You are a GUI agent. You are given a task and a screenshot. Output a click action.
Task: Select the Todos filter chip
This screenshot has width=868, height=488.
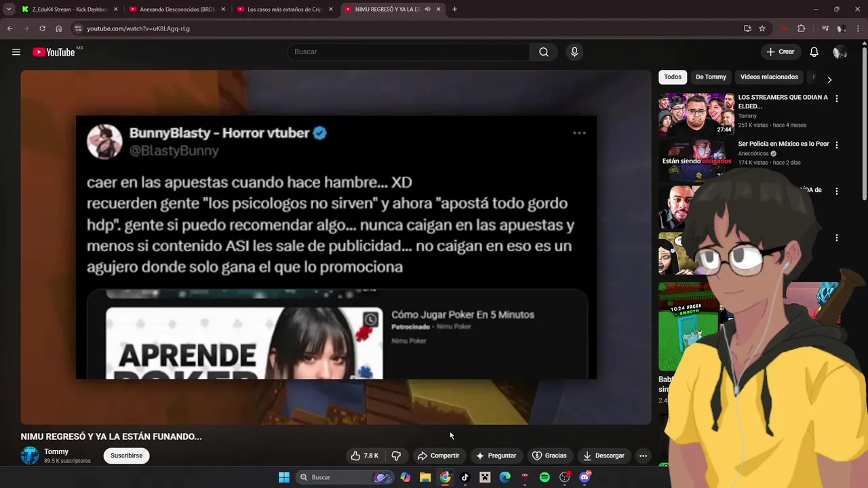673,77
